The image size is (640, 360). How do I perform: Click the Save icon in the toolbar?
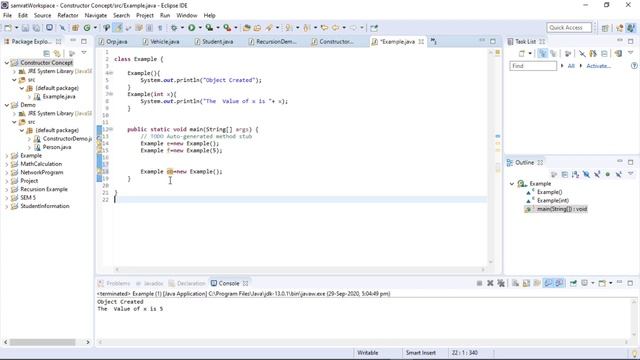pos(25,28)
